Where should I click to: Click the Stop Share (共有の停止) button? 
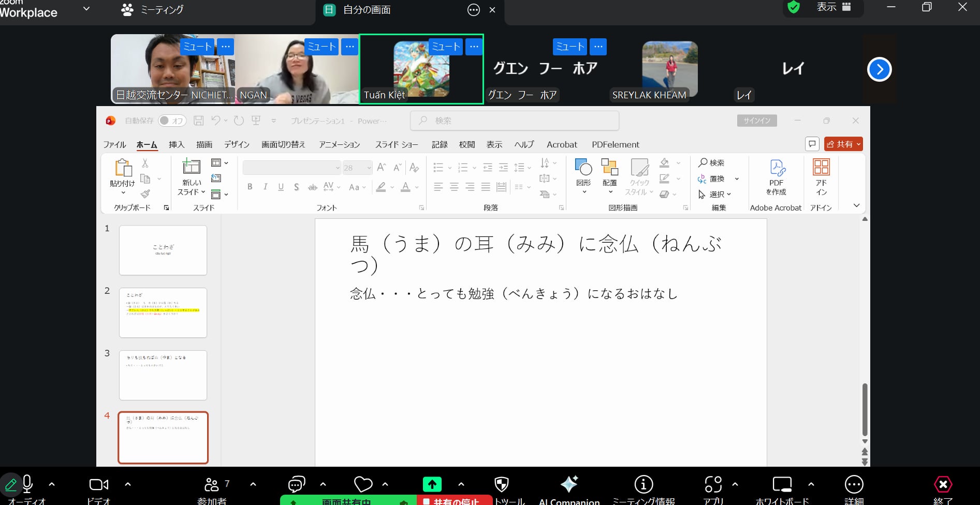click(x=451, y=501)
